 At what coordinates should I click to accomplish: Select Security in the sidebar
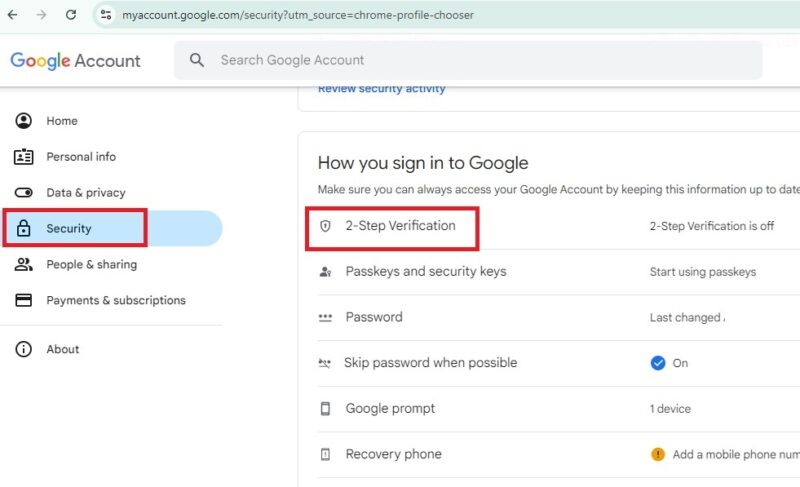coord(68,229)
